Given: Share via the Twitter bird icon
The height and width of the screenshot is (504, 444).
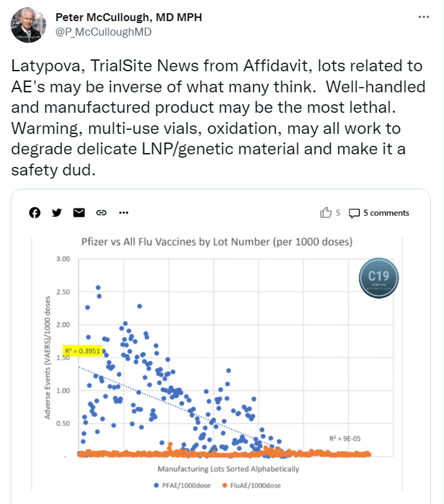Looking at the screenshot, I should click(x=57, y=212).
